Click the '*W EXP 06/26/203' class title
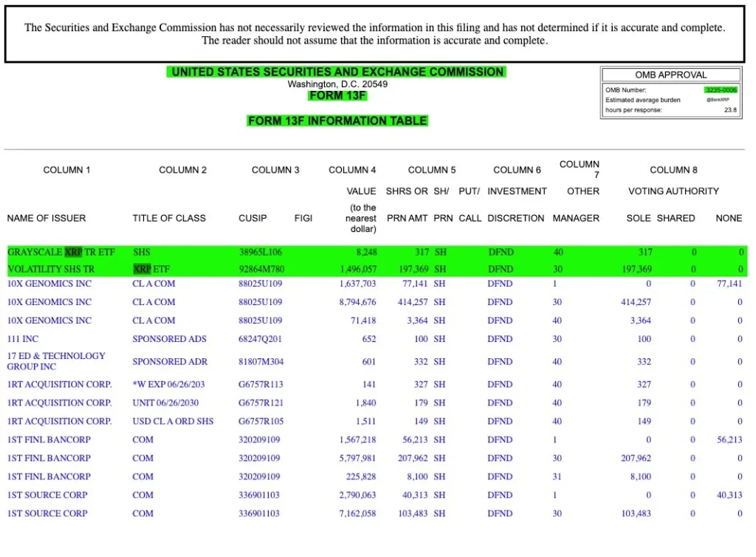756x557 pixels. (168, 384)
